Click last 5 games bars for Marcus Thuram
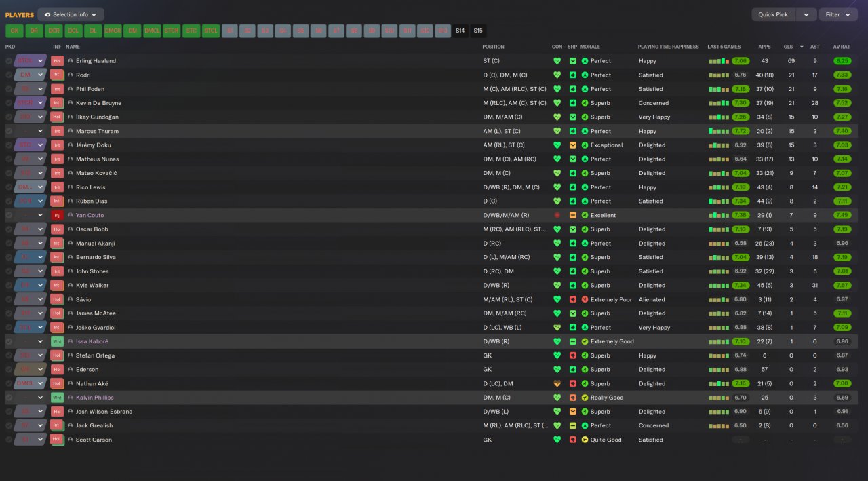This screenshot has width=868, height=481. pos(719,131)
